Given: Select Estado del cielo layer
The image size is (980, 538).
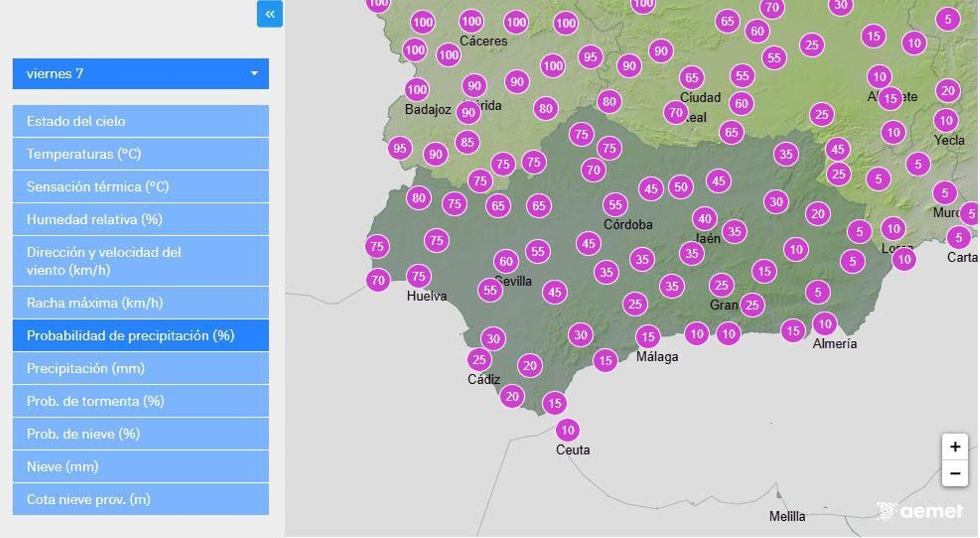Looking at the screenshot, I should tap(140, 121).
